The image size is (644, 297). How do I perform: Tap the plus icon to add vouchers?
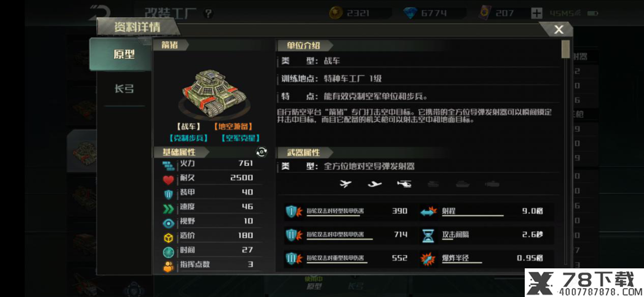(537, 13)
